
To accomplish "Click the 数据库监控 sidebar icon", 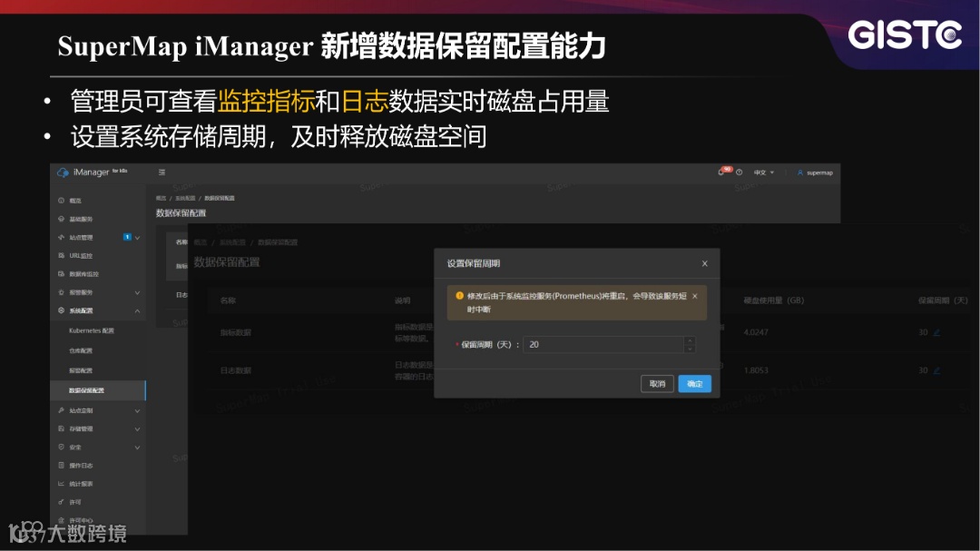I will coord(62,274).
